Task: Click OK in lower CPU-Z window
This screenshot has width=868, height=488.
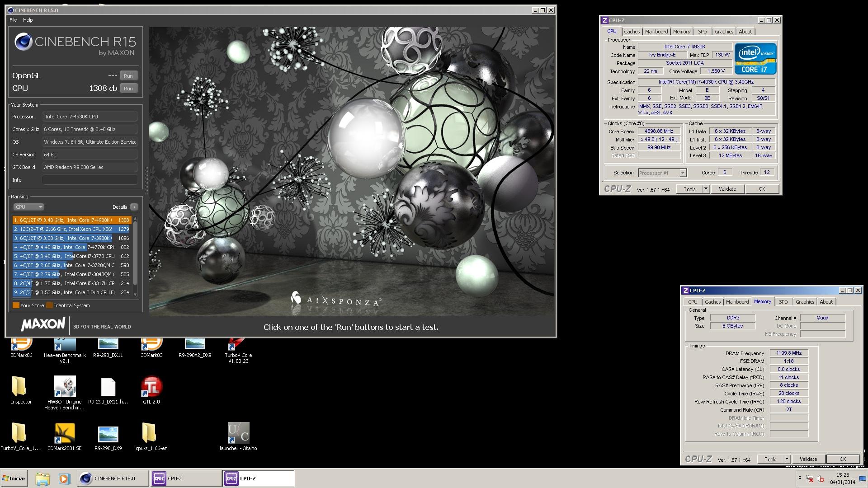Action: (842, 459)
